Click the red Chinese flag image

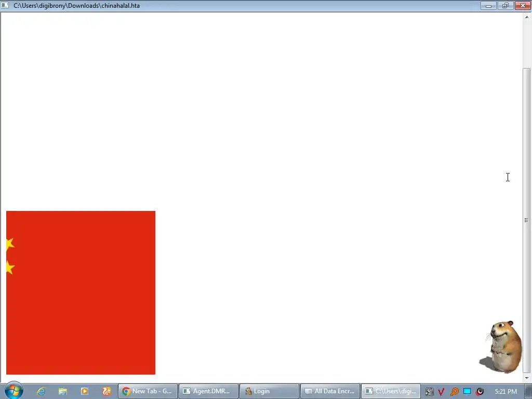81,292
